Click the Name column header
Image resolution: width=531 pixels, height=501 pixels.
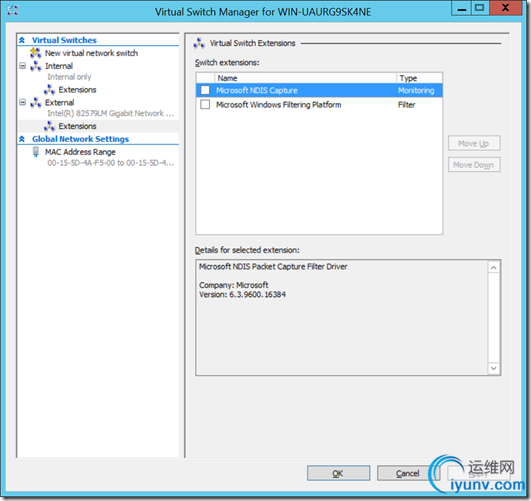pos(305,78)
